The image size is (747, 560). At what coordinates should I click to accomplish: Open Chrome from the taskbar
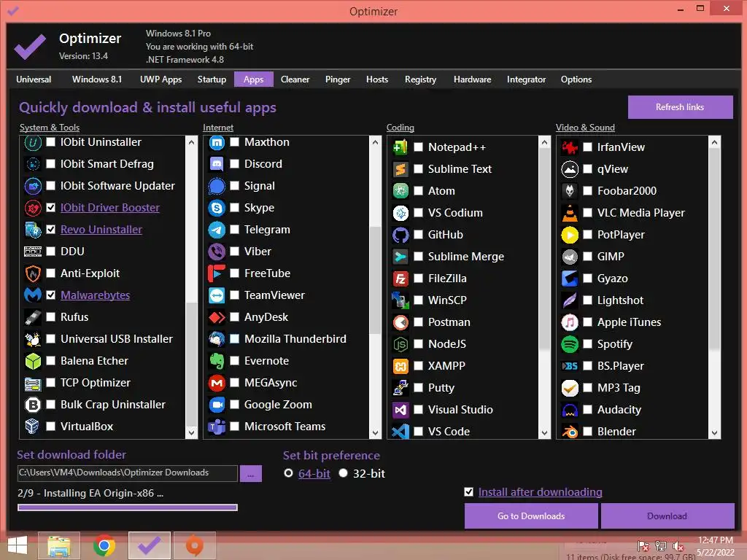[104, 545]
